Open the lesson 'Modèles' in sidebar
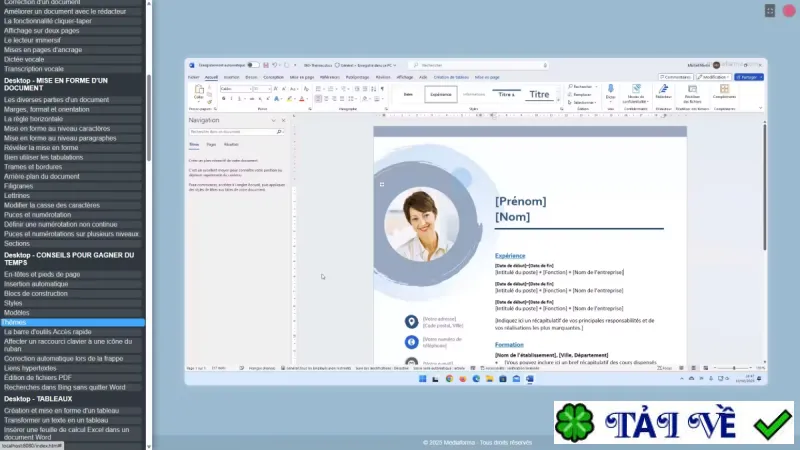This screenshot has width=800, height=450. tap(16, 313)
